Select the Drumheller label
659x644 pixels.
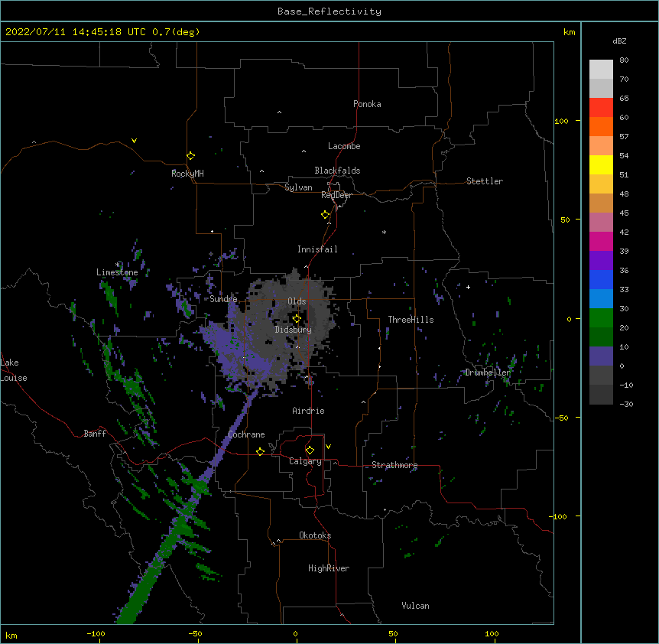click(488, 372)
